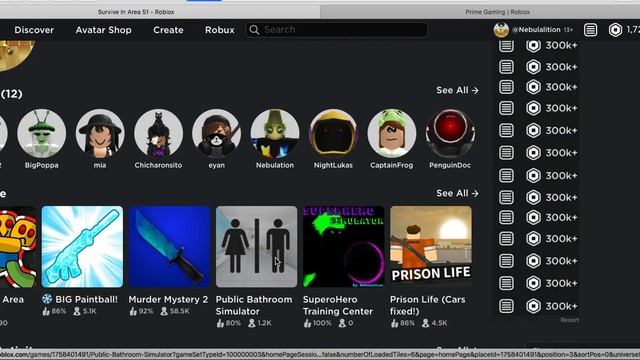The image size is (640, 360).
Task: Click the NightLukas name label
Action: [333, 165]
